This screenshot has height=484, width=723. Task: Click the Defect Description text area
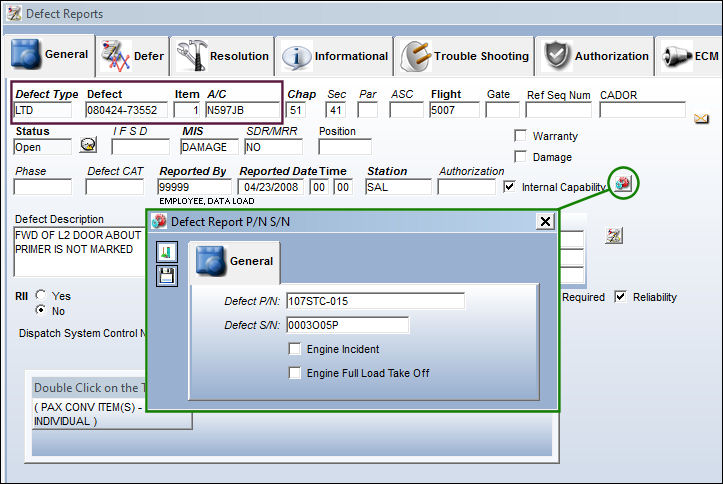click(x=80, y=252)
